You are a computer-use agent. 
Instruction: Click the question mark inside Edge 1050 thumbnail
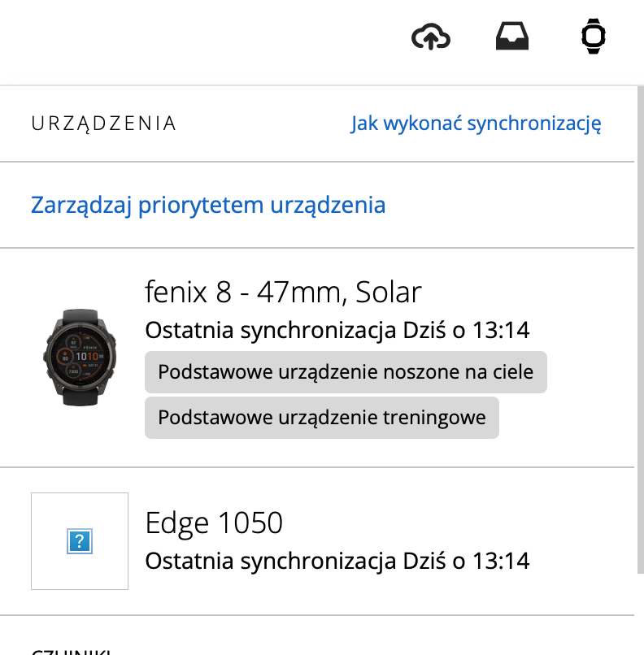79,540
